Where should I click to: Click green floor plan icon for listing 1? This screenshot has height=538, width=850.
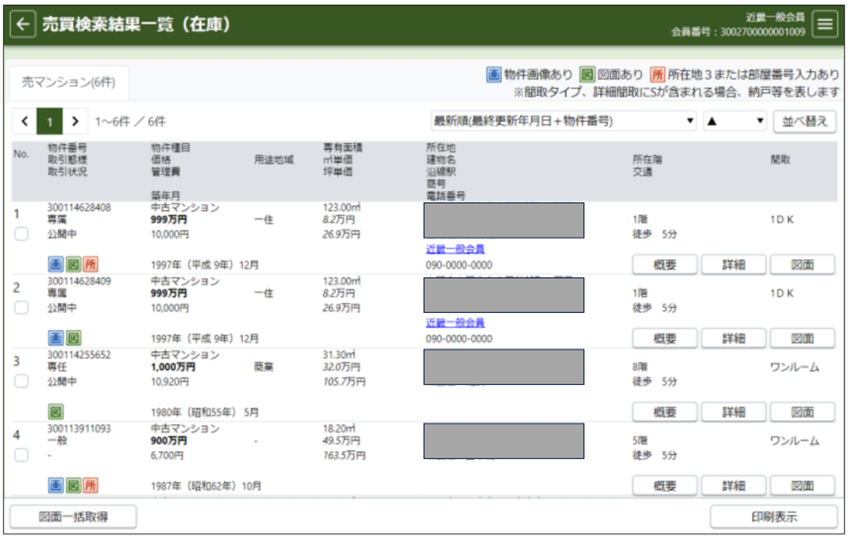(x=73, y=264)
